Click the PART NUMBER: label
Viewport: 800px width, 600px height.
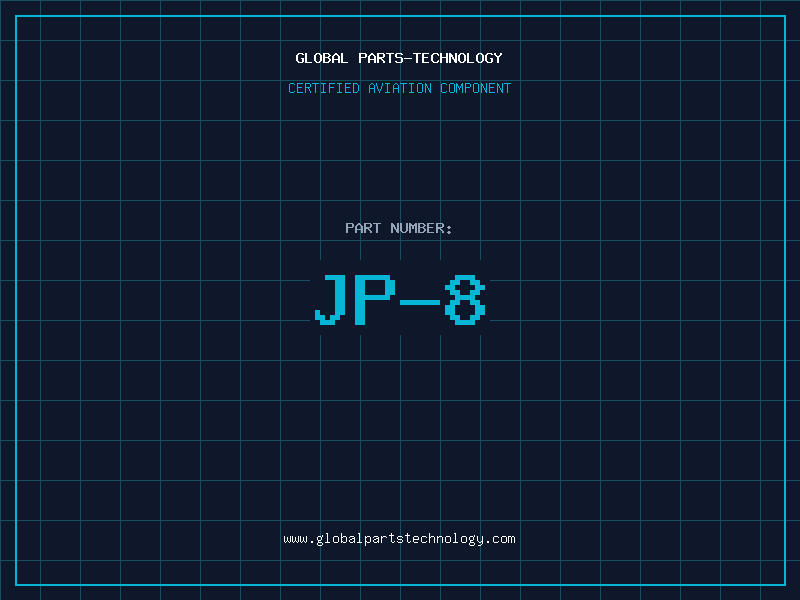399,228
